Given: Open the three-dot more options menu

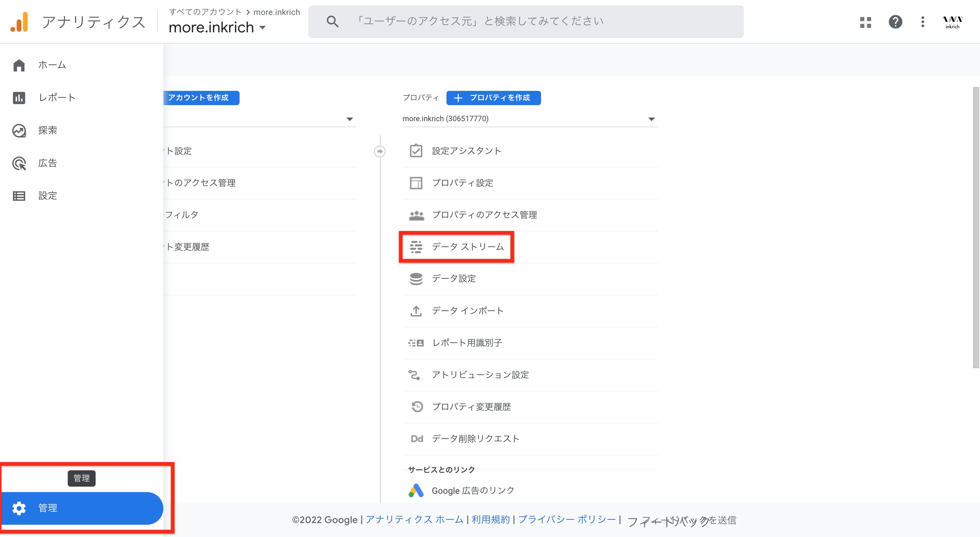Looking at the screenshot, I should 922,22.
